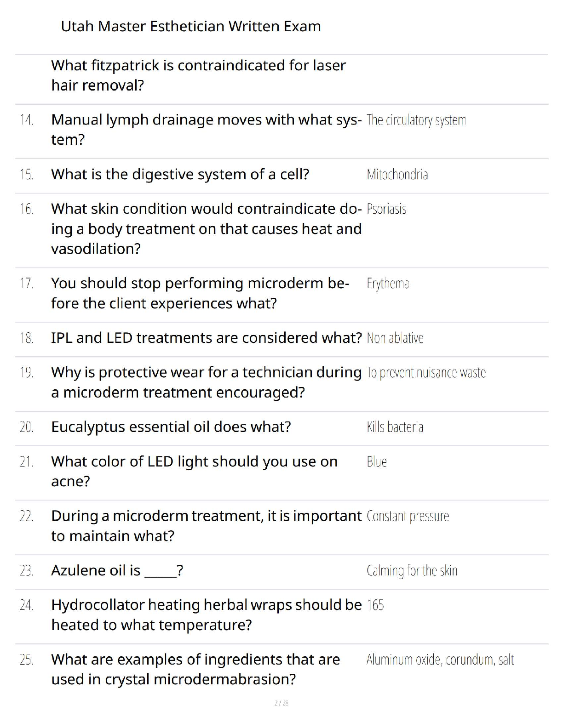
Task: Click the question number 19
Action: pyautogui.click(x=27, y=373)
